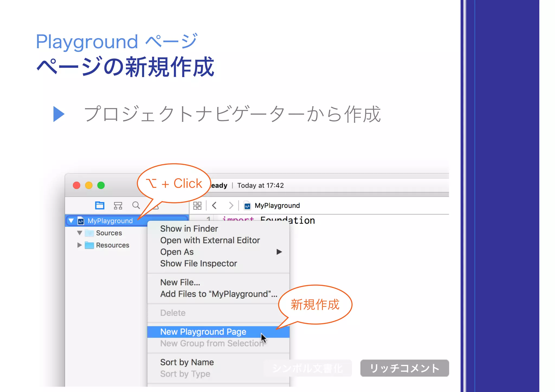
Task: Minimize window with the yellow button
Action: pyautogui.click(x=89, y=185)
